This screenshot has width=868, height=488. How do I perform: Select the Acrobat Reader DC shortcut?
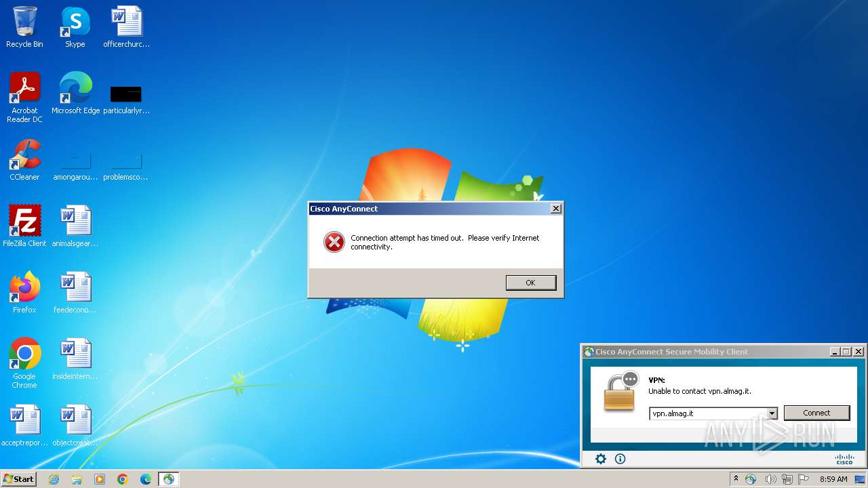point(24,98)
